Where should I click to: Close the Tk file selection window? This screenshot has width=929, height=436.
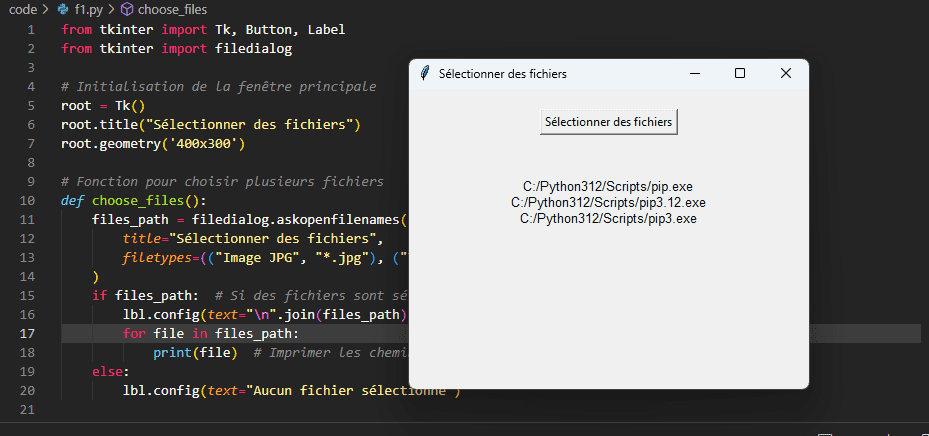tap(786, 73)
